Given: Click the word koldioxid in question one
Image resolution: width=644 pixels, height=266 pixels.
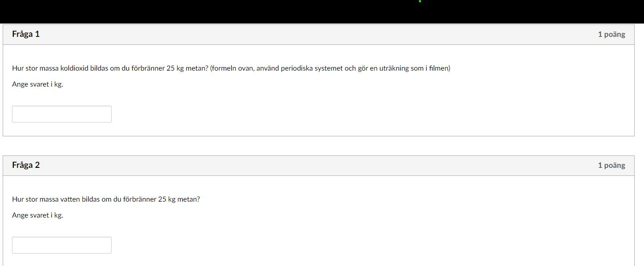Looking at the screenshot, I should click(74, 68).
